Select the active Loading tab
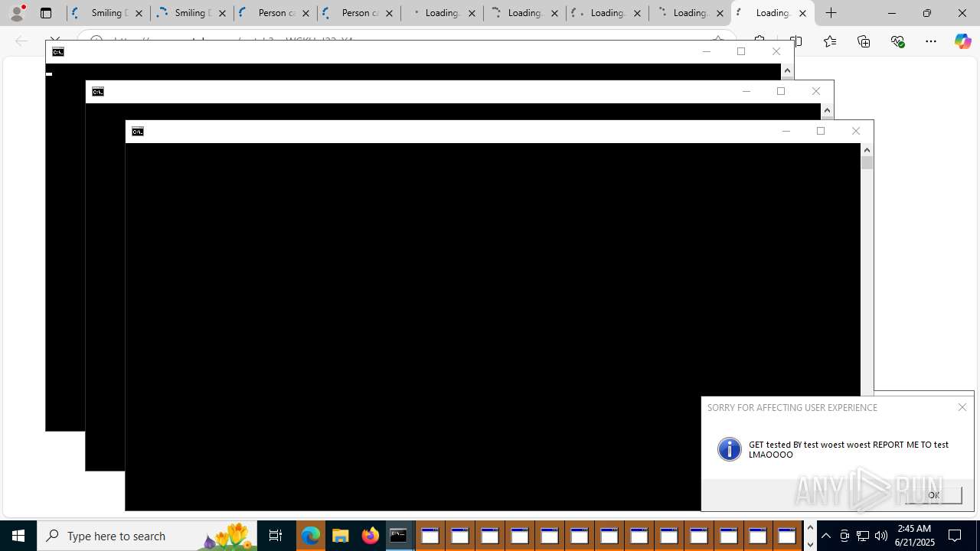The height and width of the screenshot is (551, 980). click(773, 13)
